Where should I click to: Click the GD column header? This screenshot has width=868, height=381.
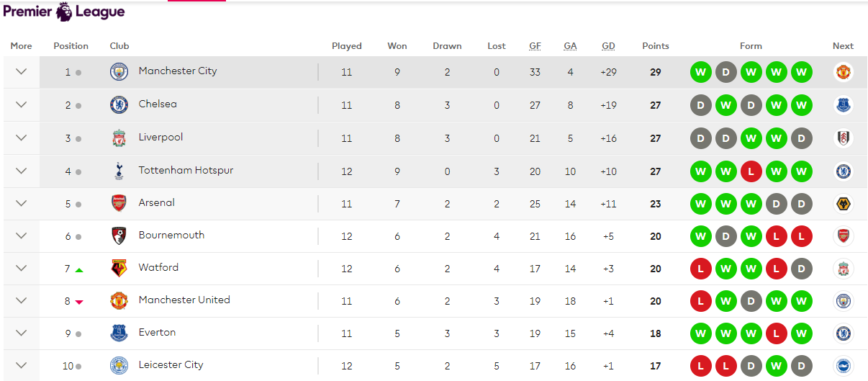(608, 46)
